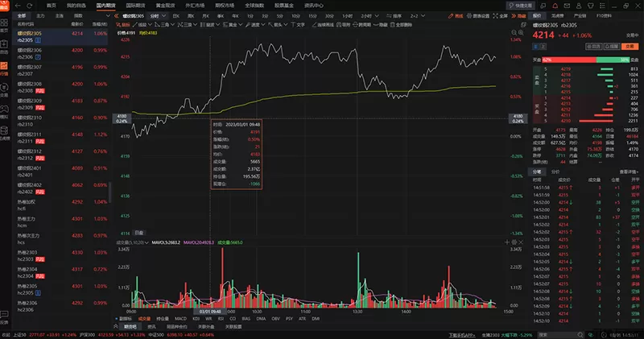This screenshot has width=644, height=339.
Task: Add indicator panel with plus icon
Action: [507, 242]
